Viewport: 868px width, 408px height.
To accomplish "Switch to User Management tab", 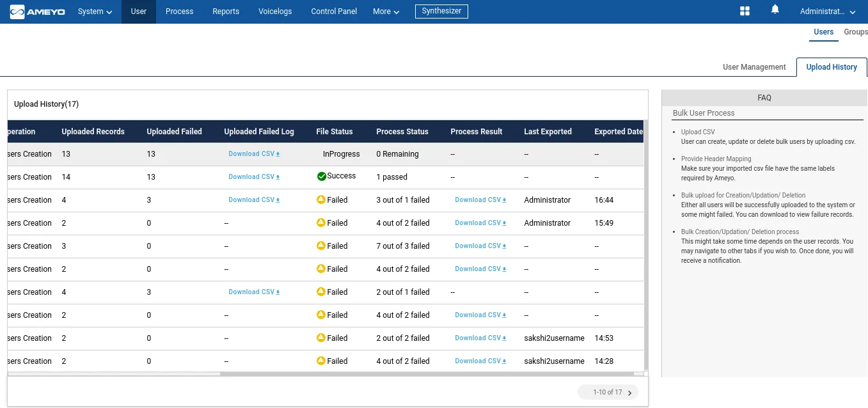I will tap(754, 67).
